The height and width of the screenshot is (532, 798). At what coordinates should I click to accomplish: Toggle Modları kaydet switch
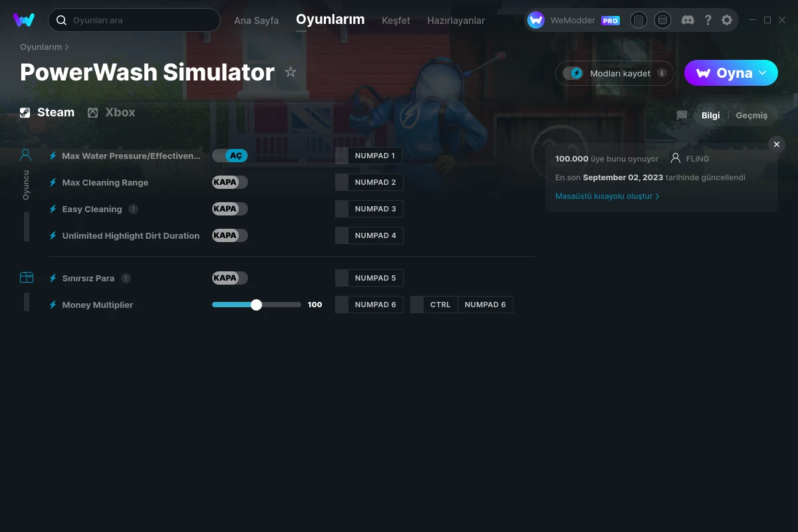(573, 73)
